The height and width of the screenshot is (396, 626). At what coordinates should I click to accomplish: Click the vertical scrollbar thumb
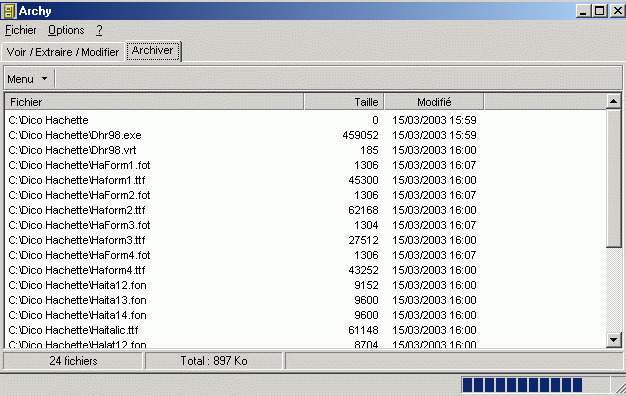613,178
